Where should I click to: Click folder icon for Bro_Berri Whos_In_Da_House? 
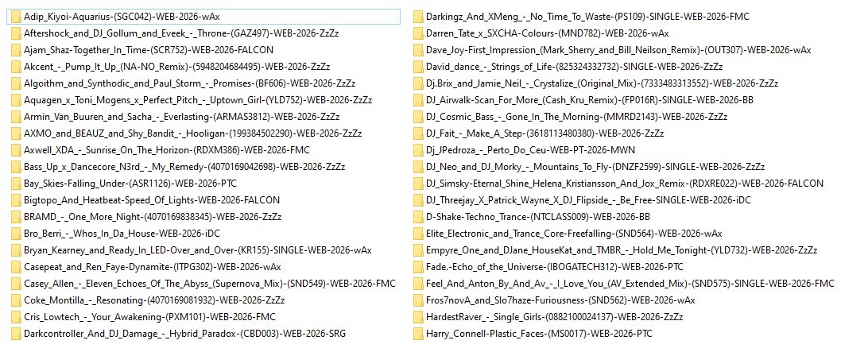point(16,234)
